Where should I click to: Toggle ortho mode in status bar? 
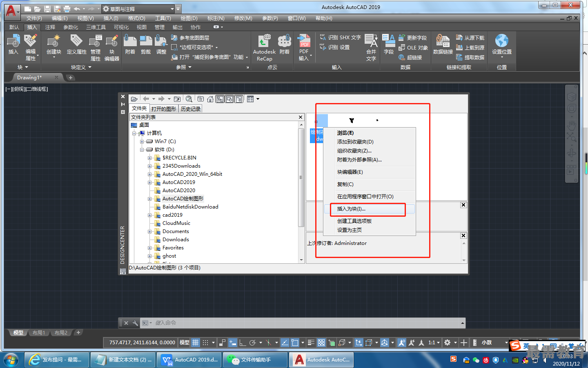pyautogui.click(x=243, y=343)
